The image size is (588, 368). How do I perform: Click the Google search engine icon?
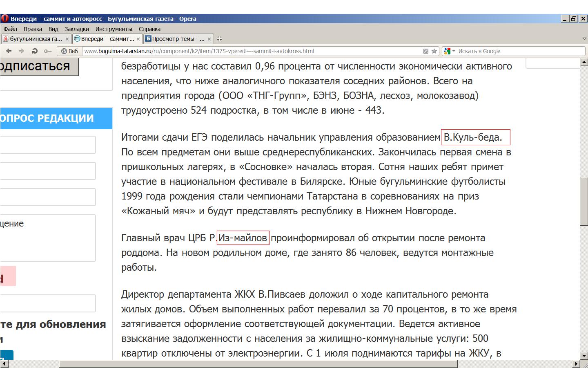(x=447, y=51)
